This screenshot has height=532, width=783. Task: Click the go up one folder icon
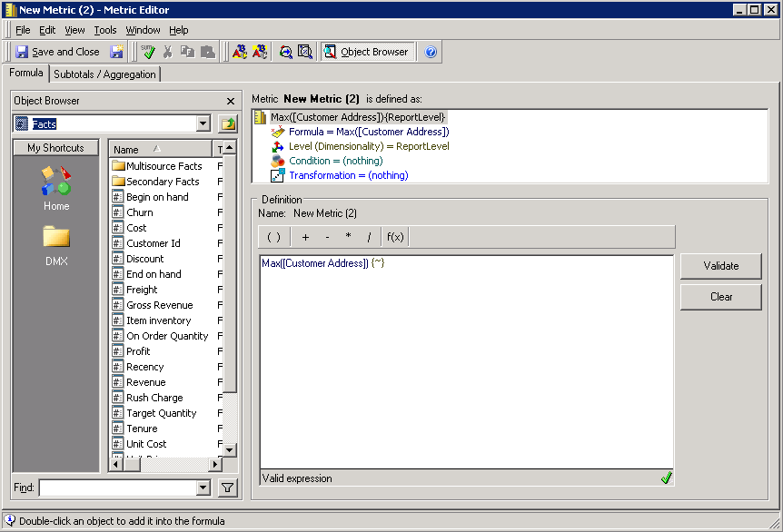pyautogui.click(x=227, y=124)
